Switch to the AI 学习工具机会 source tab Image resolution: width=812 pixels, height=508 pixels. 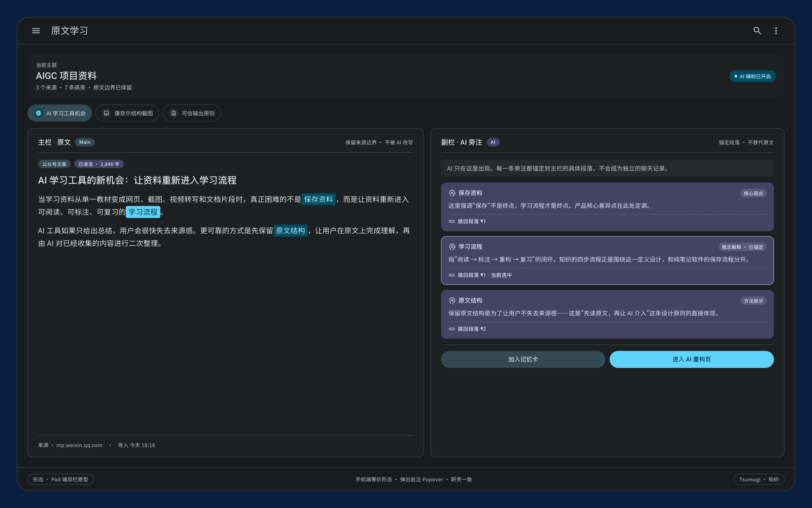tap(60, 113)
